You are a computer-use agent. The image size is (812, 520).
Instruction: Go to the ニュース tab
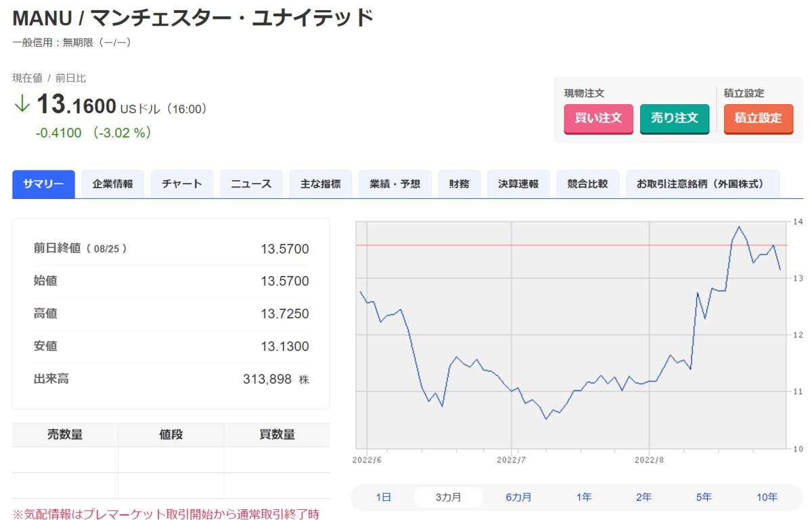(251, 184)
